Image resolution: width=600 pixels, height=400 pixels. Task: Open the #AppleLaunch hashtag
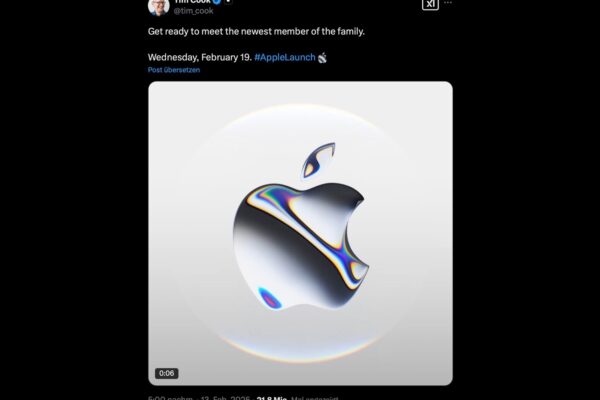[x=285, y=57]
